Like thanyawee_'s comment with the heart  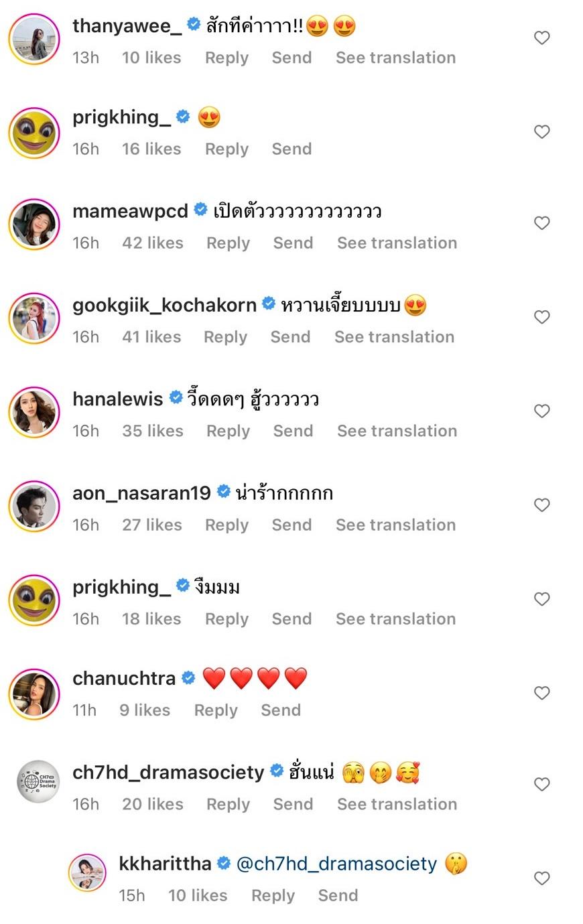pyautogui.click(x=541, y=38)
